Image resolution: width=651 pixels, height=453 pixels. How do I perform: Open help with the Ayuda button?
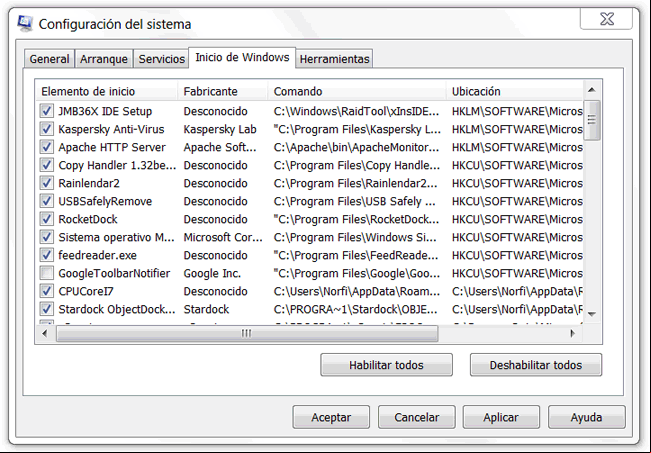coord(586,417)
